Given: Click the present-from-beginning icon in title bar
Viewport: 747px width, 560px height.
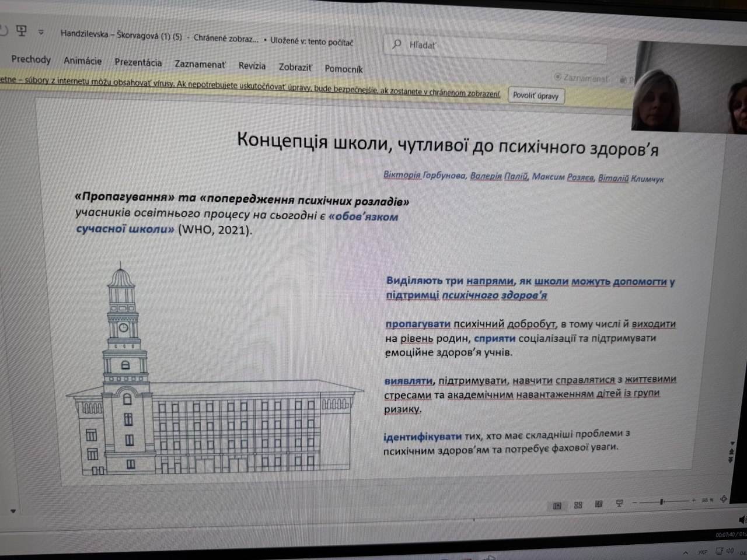Looking at the screenshot, I should tap(22, 30).
